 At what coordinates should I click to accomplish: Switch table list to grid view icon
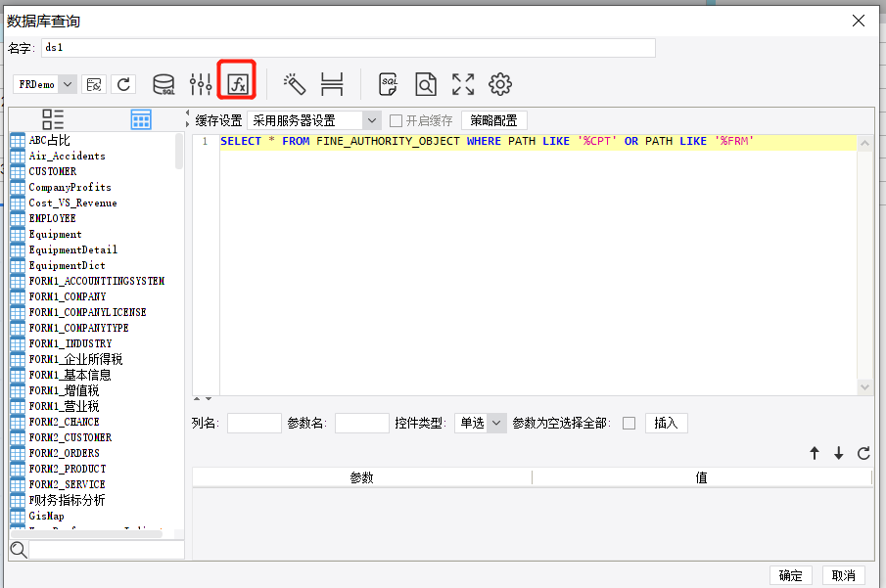click(141, 119)
